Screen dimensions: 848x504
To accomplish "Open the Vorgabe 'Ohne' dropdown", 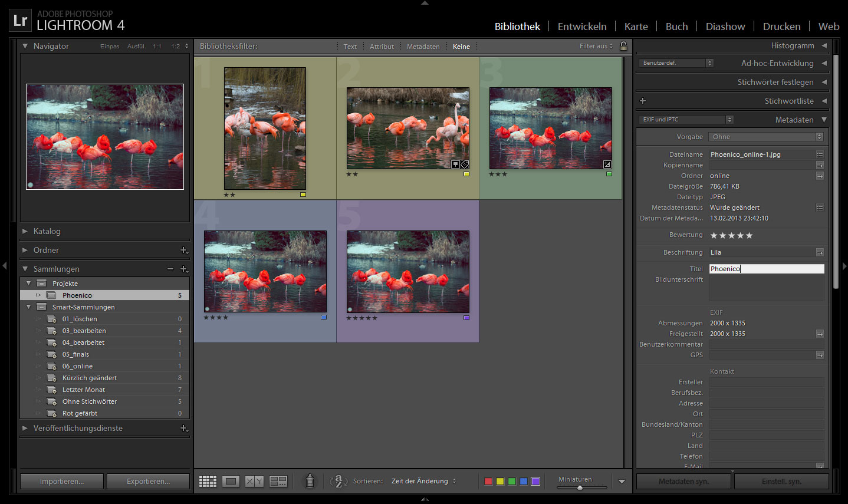I will pyautogui.click(x=766, y=137).
